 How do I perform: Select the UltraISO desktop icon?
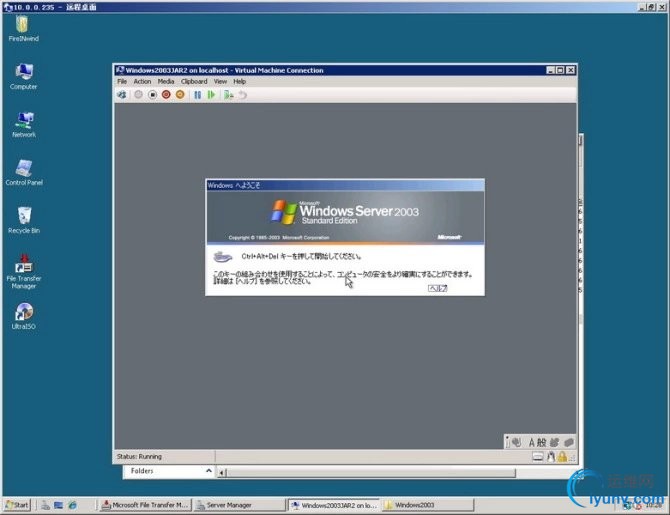point(24,316)
